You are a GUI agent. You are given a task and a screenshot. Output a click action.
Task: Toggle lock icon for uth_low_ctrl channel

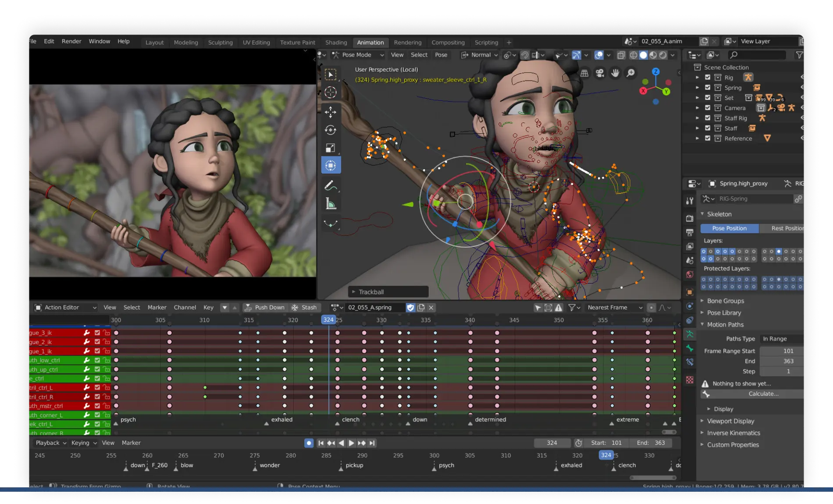pos(106,360)
